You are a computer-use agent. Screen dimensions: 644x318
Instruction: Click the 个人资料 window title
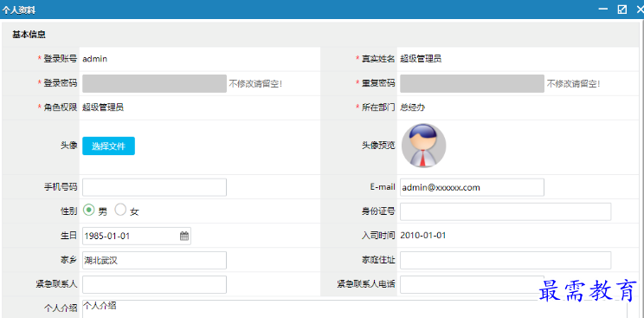pos(19,10)
